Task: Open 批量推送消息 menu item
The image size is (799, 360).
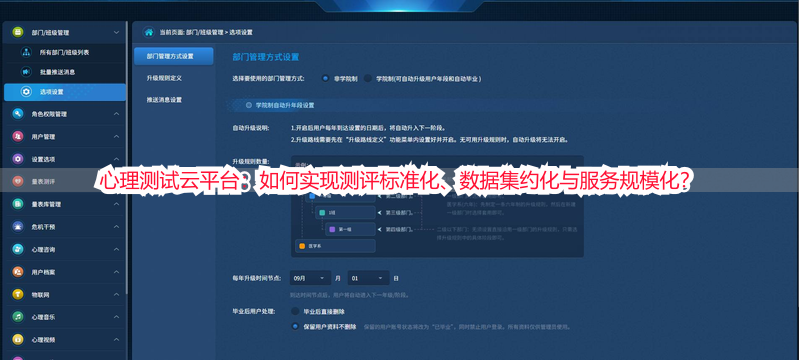Action: [x=58, y=72]
